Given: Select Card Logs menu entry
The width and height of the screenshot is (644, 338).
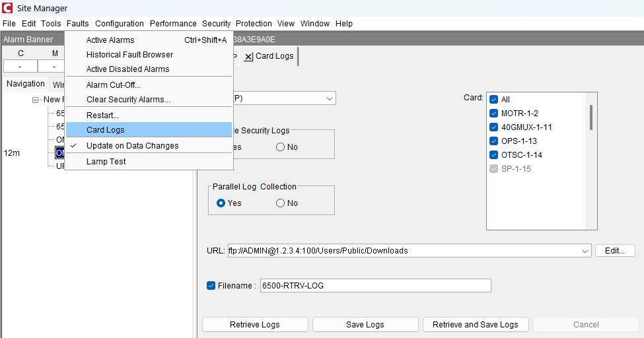Looking at the screenshot, I should 149,130.
